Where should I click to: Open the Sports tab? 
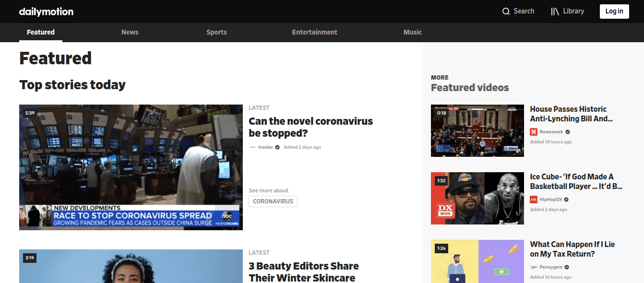pyautogui.click(x=216, y=32)
